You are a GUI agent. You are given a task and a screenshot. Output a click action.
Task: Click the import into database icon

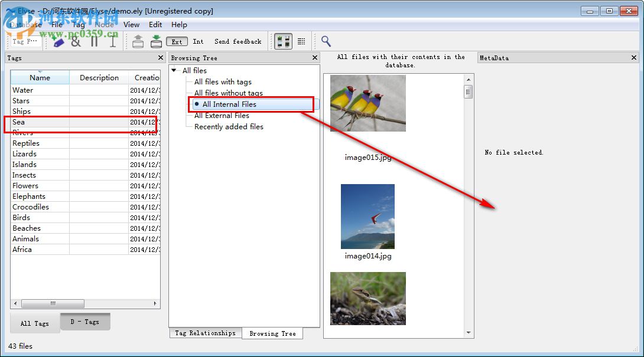(x=156, y=41)
